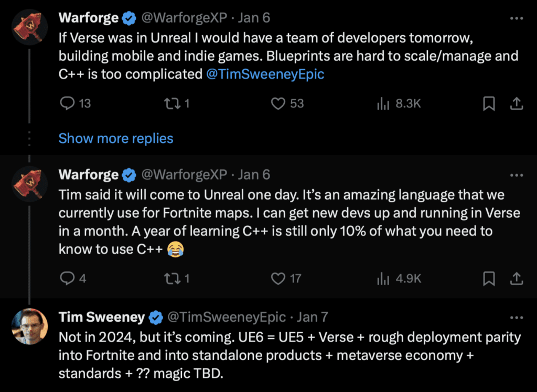Click Tim Sweeney's verified badge
The image size is (537, 392).
[x=155, y=317]
